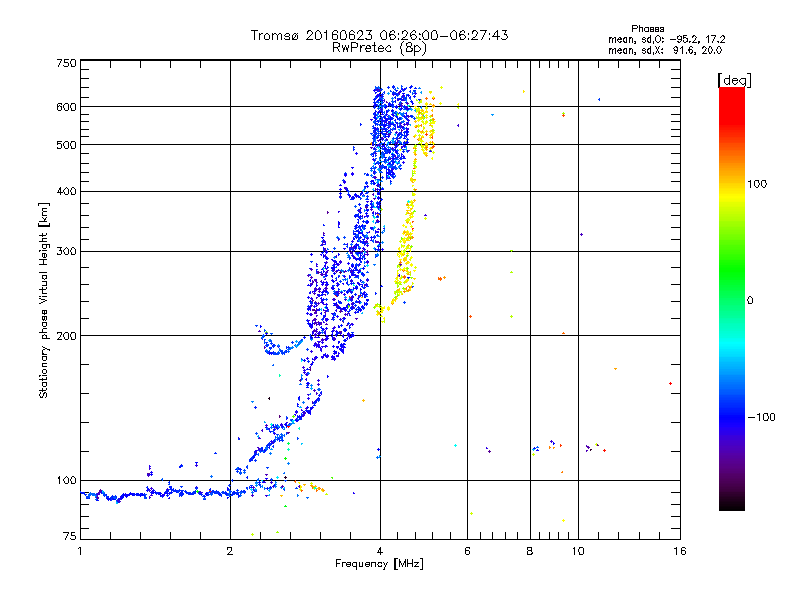
Task: Click the y-axis tick label "400"
Action: 66,191
